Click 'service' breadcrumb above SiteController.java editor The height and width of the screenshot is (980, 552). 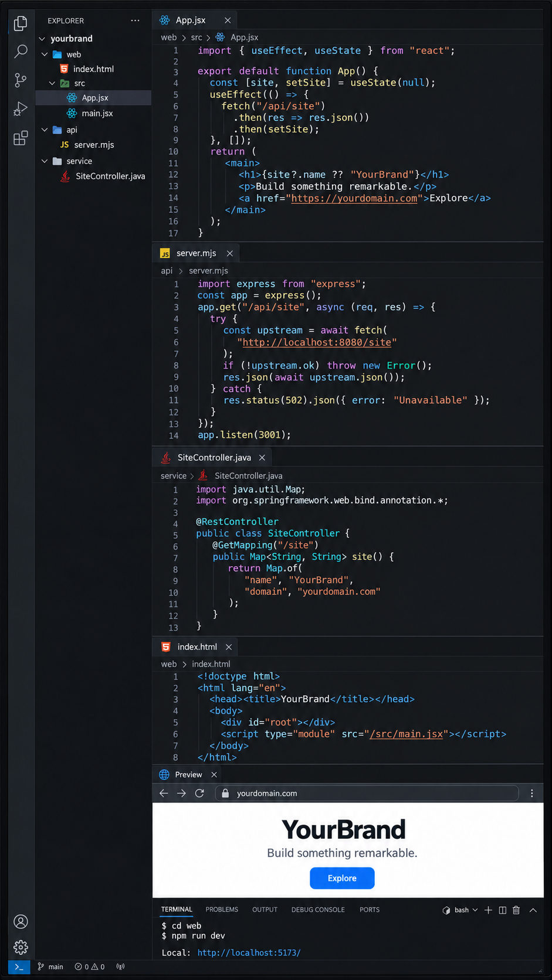click(x=174, y=476)
